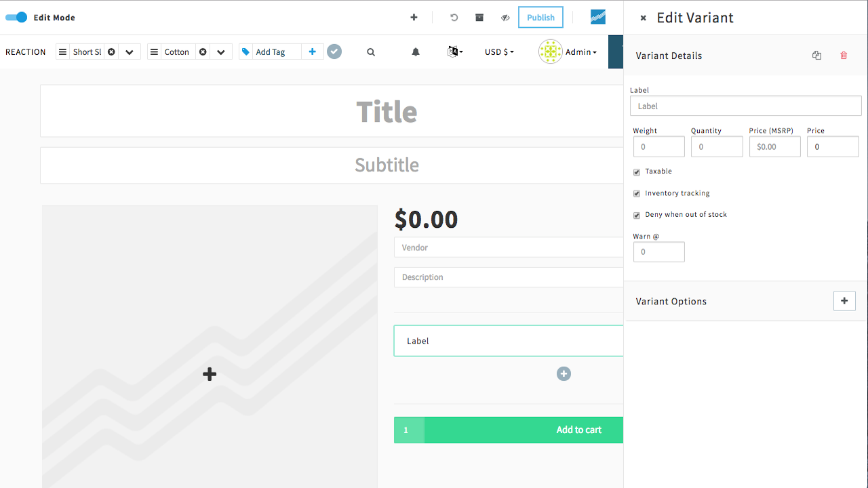Open the USD $ currency dropdown
This screenshot has height=488, width=868.
pyautogui.click(x=499, y=52)
